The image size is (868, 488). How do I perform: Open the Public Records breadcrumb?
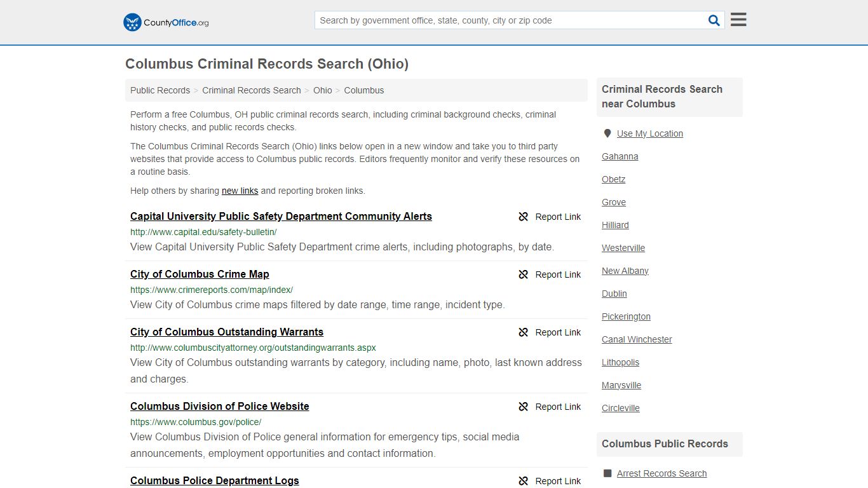pyautogui.click(x=160, y=90)
